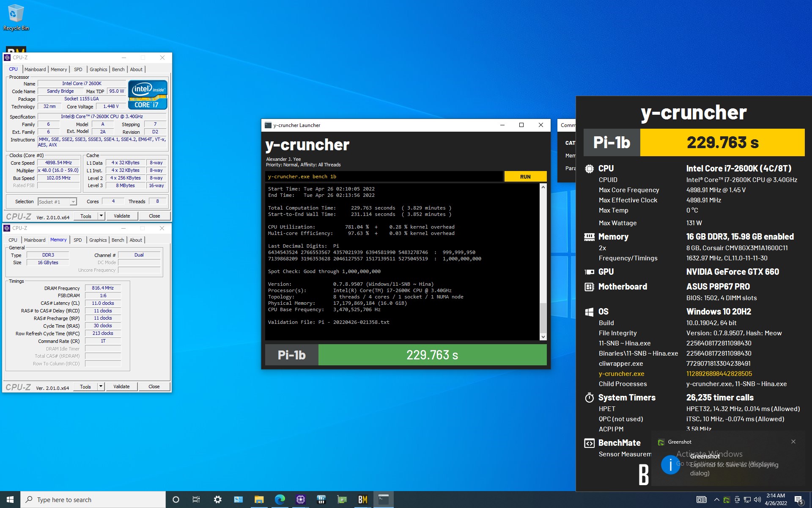Switch to the console window taskbar icon

click(x=383, y=500)
